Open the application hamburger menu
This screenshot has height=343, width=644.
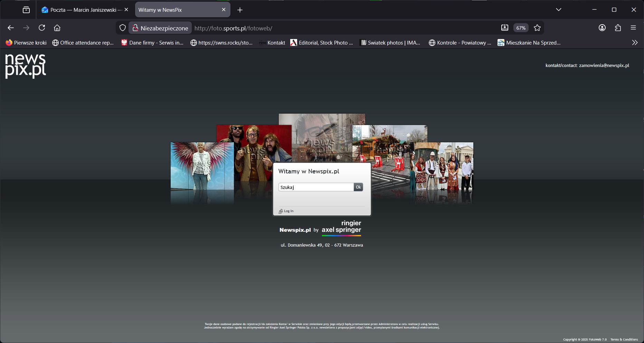coord(633,28)
